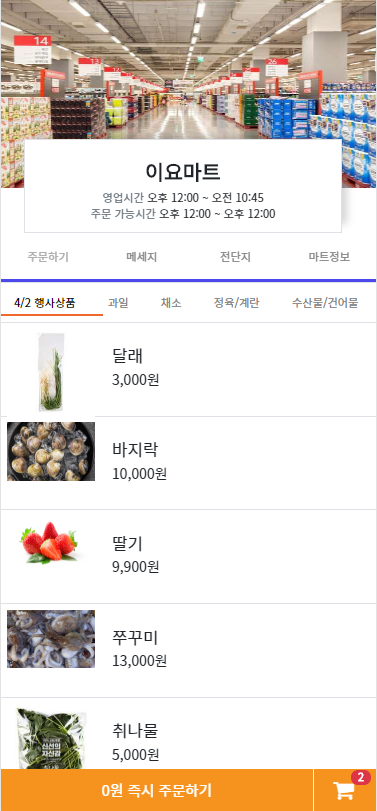Screen dimensions: 377x811
Task: Select the 정육/계란 category
Action: click(x=236, y=303)
